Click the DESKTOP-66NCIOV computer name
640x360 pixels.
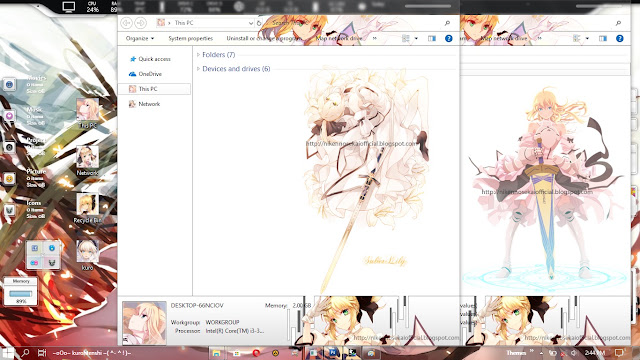point(197,305)
